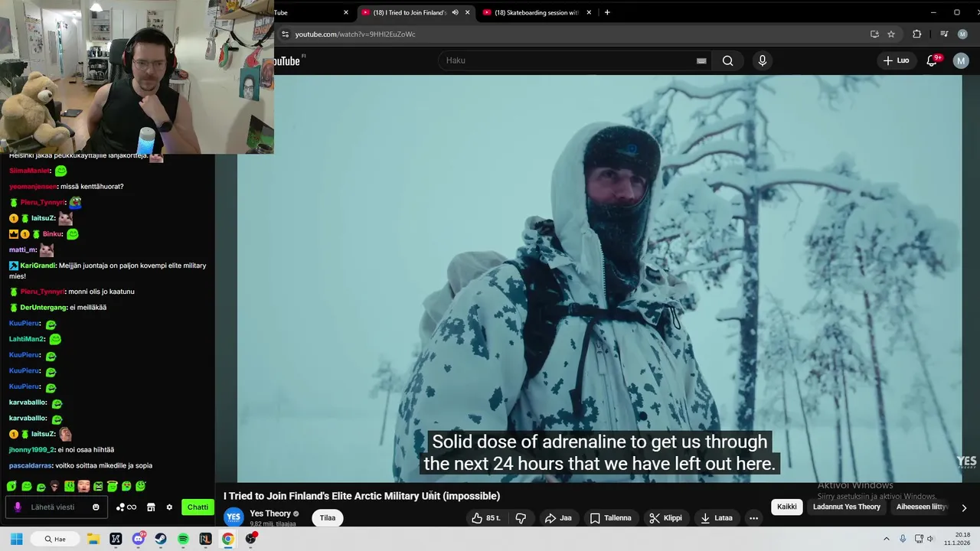
Task: Open Steam from the taskbar
Action: (x=161, y=539)
